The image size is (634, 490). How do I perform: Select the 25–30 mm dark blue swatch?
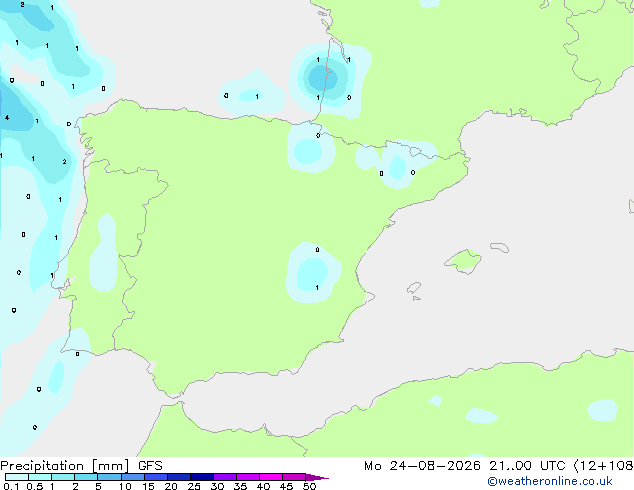click(x=201, y=477)
